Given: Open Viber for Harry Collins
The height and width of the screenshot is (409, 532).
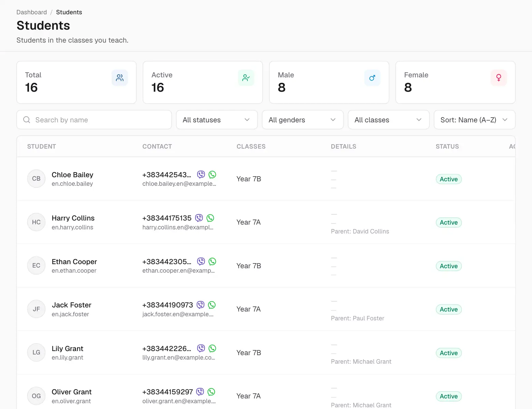Looking at the screenshot, I should click(199, 218).
